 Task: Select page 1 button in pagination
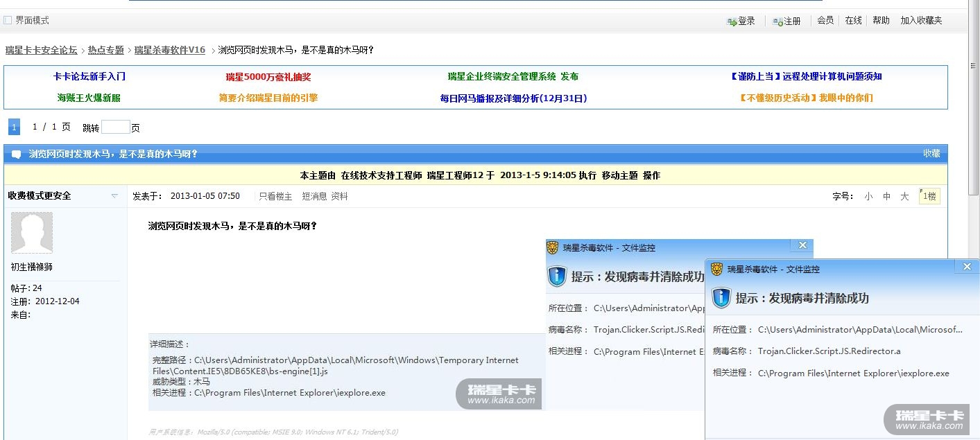(14, 127)
